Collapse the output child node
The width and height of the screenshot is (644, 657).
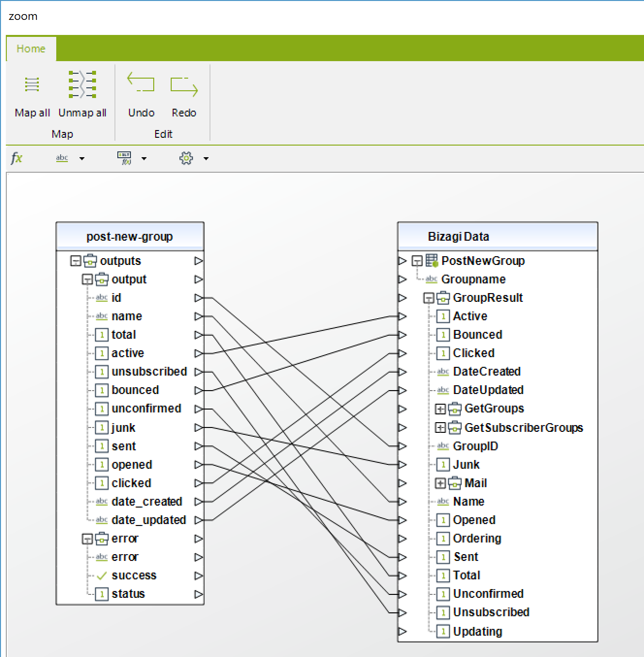[87, 279]
